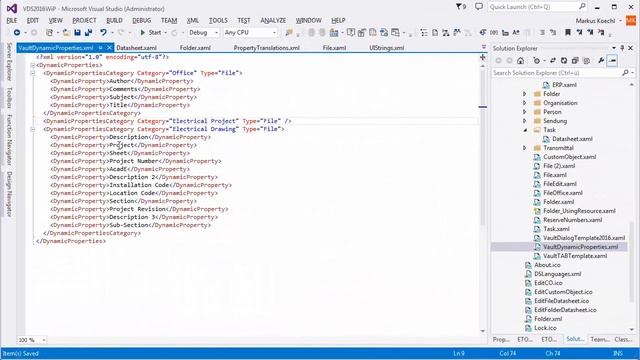640x360 pixels.
Task: Click the New Project toolbar icon
Action: [49, 32]
